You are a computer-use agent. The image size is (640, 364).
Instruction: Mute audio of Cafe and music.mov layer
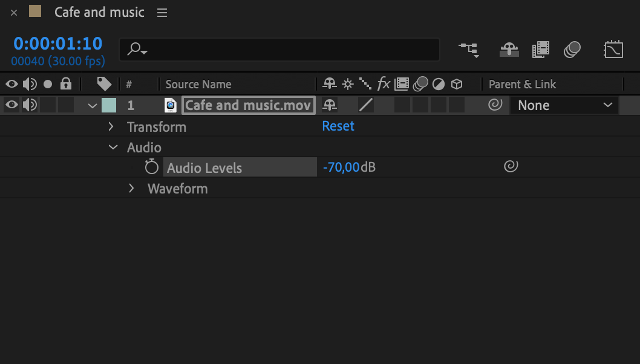click(x=30, y=105)
